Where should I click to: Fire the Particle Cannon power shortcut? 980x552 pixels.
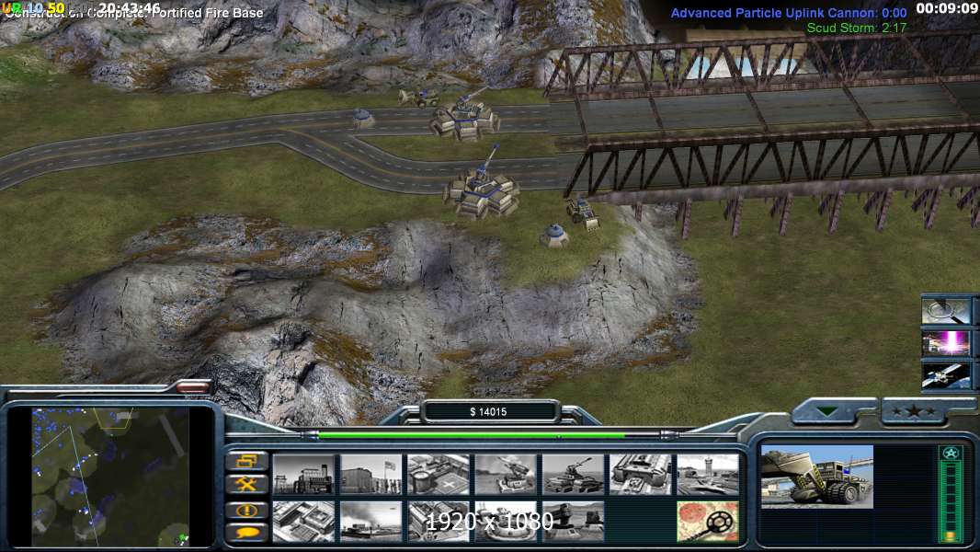[x=946, y=343]
